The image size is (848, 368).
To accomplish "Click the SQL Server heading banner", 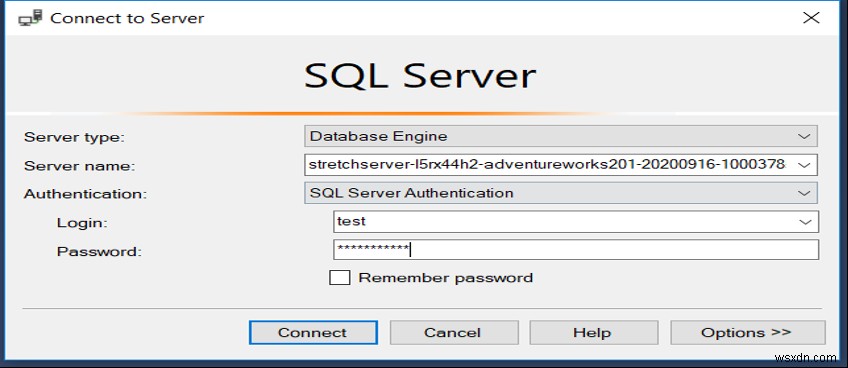I will coord(420,76).
